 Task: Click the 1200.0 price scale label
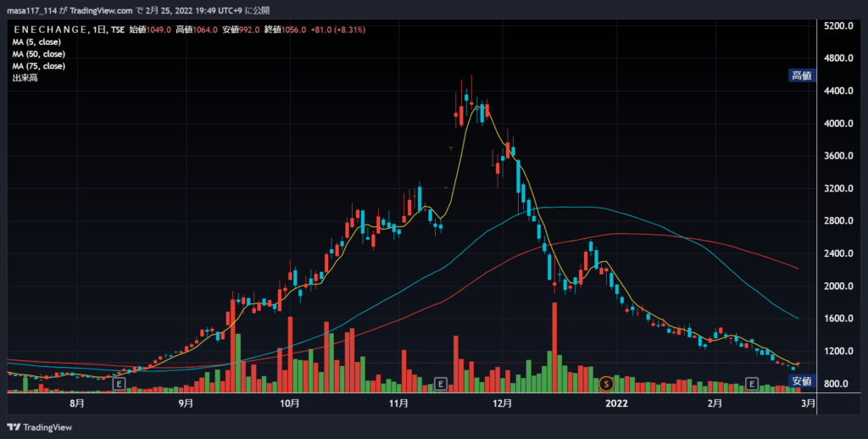click(x=838, y=352)
